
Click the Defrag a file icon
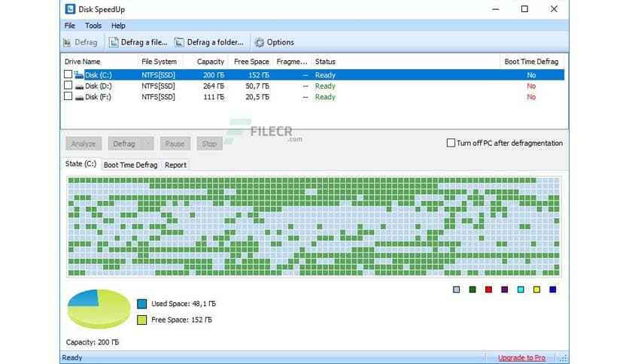[114, 42]
